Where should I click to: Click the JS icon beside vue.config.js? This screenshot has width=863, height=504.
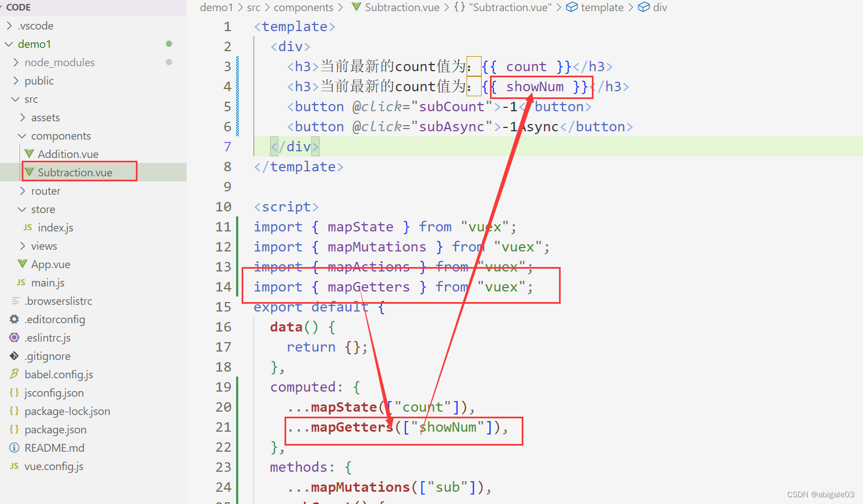[14, 466]
